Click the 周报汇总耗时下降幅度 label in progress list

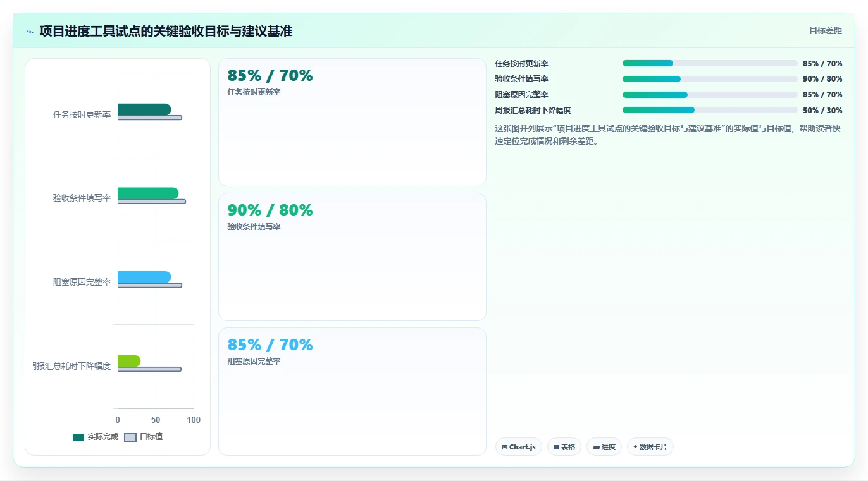coord(533,110)
